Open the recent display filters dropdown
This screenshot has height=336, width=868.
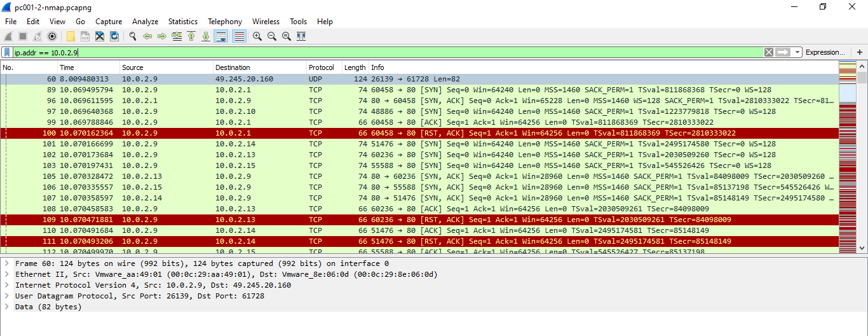[x=797, y=52]
